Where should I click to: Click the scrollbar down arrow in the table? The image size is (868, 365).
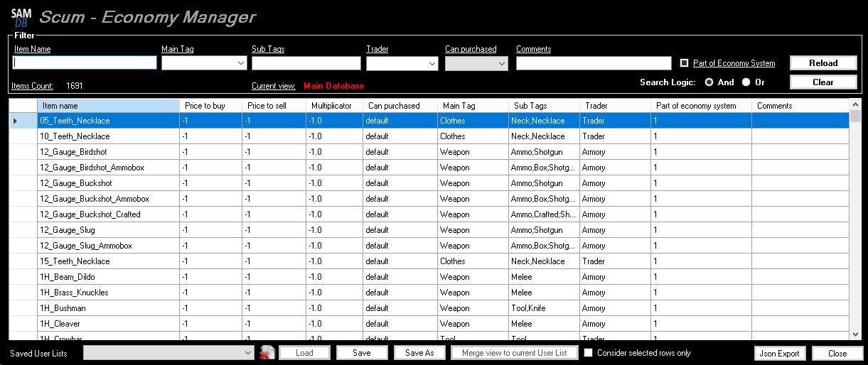pos(855,334)
